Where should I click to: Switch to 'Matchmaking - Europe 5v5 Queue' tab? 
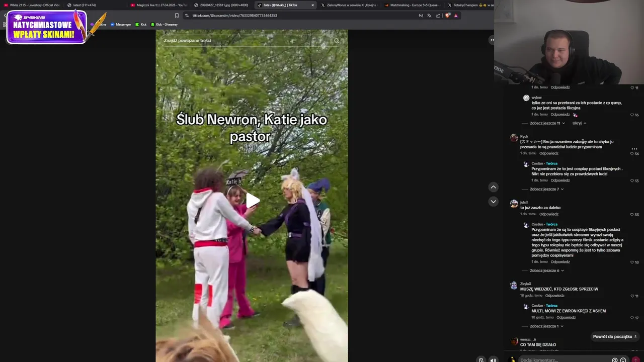412,5
